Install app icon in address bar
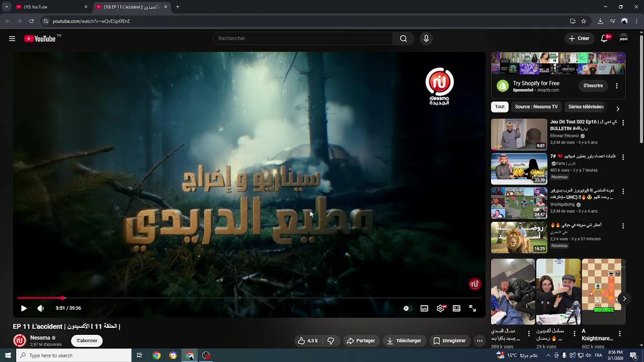 [x=573, y=21]
